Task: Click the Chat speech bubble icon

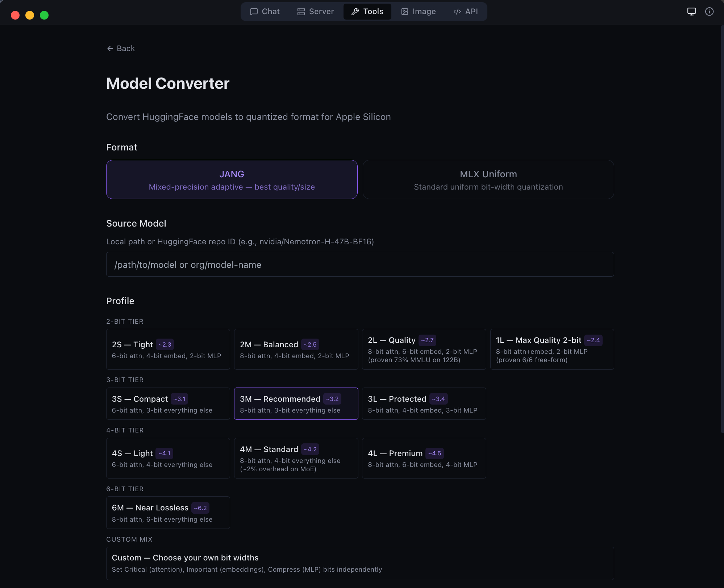Action: point(255,11)
